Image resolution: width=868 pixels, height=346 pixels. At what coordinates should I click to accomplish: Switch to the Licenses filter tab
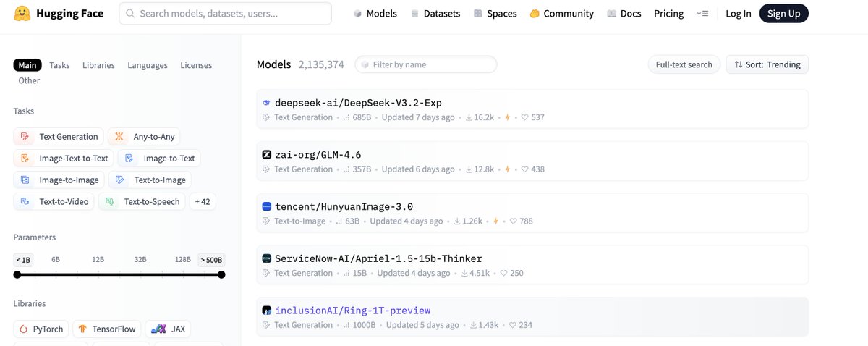click(196, 65)
